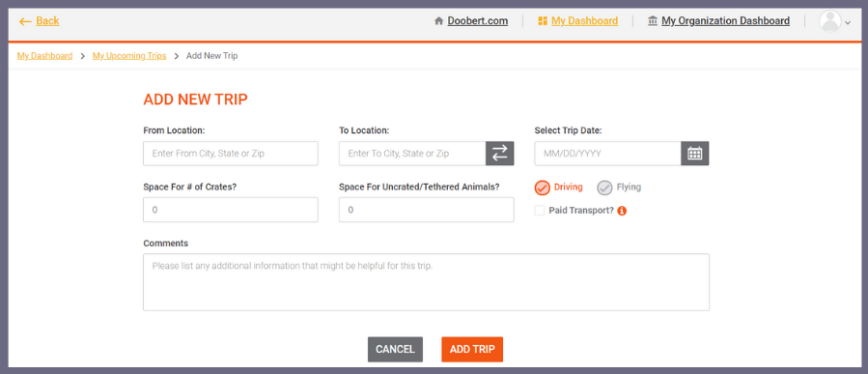868x374 pixels.
Task: Click into the Comments text area
Action: [426, 282]
